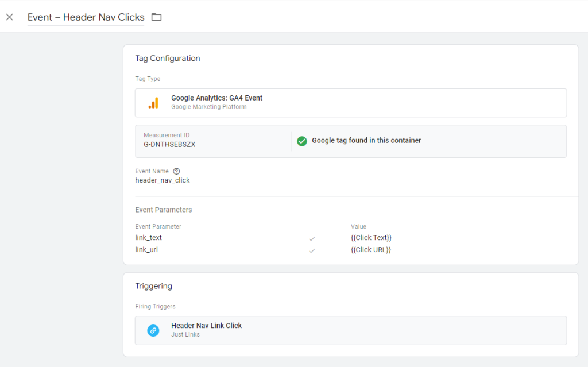The height and width of the screenshot is (367, 588).
Task: Edit the tag name Event – Header Nav Clicks
Action: [x=86, y=17]
